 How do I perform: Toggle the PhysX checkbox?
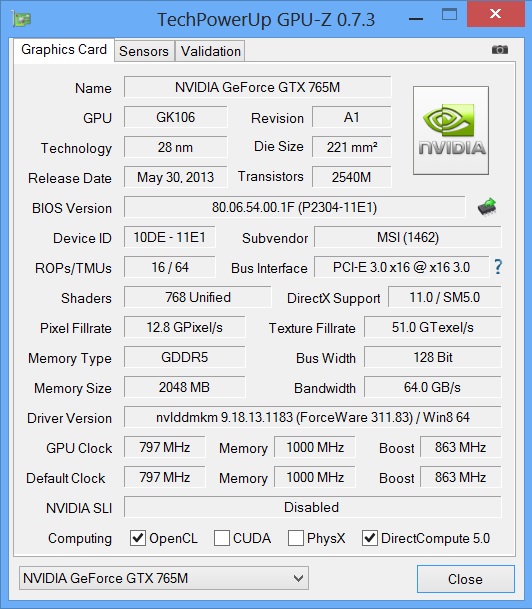tap(296, 538)
